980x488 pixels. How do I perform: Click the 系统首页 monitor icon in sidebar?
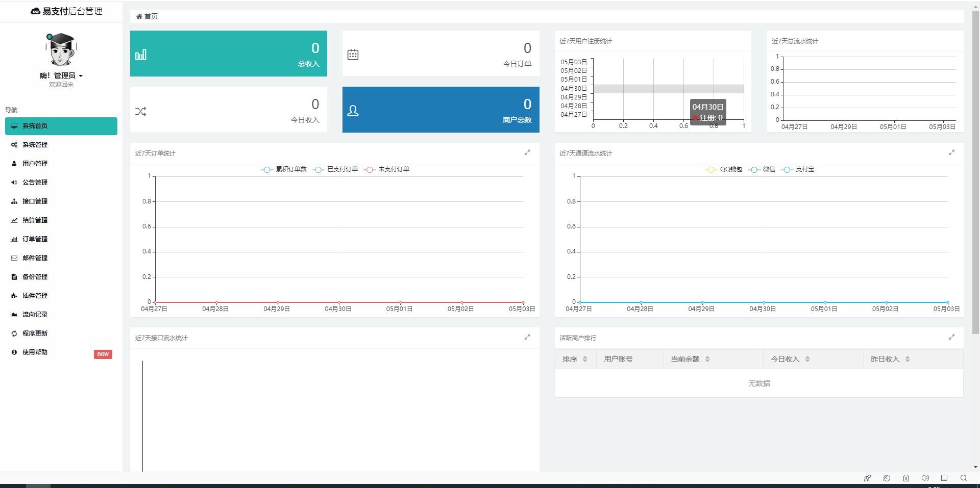pos(14,126)
